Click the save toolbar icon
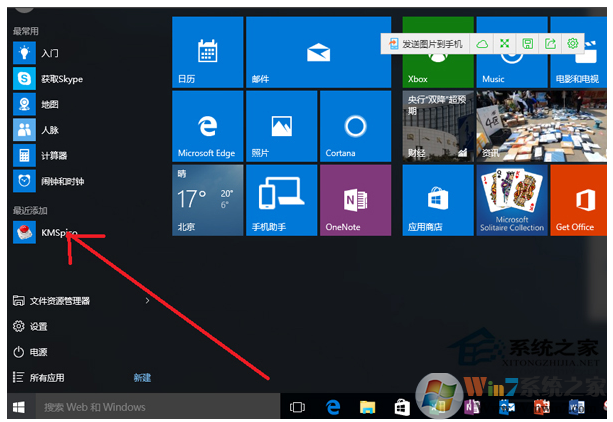The image size is (613, 422). click(x=527, y=44)
